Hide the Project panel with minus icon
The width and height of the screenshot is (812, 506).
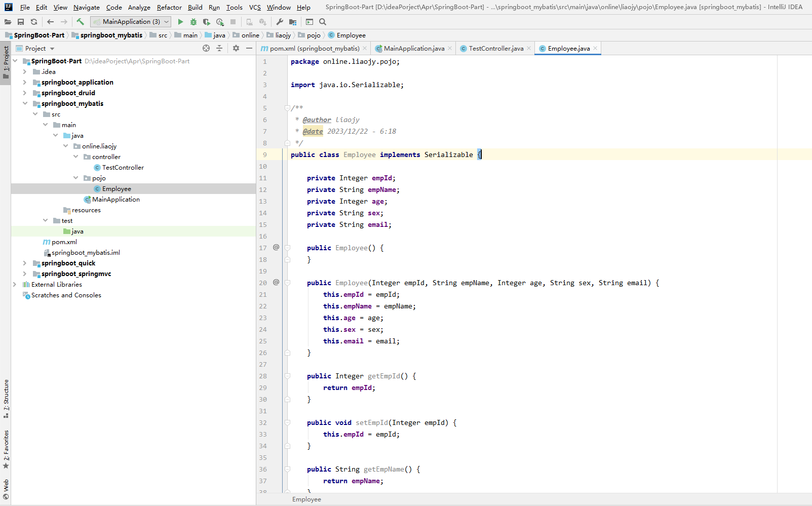click(249, 48)
